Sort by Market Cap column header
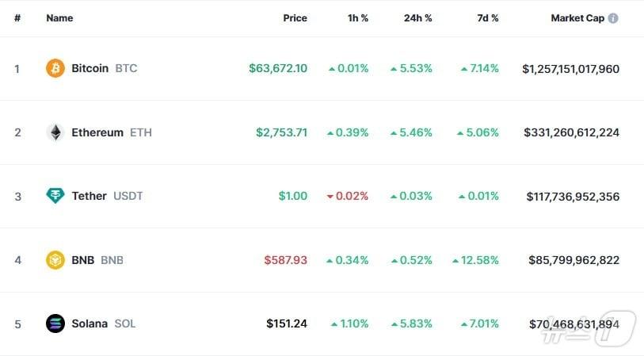 coord(577,18)
